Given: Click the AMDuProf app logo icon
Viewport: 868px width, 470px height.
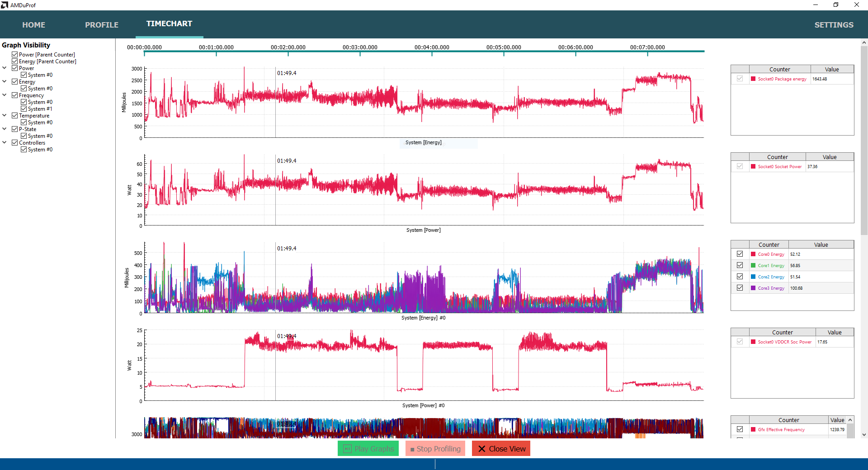Looking at the screenshot, I should pos(5,5).
